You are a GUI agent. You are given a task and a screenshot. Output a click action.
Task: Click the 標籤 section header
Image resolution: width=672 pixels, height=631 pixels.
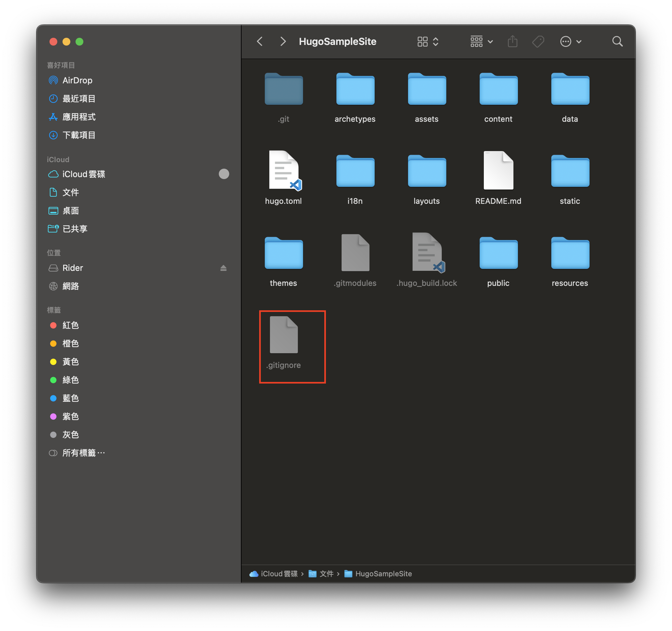coord(54,310)
